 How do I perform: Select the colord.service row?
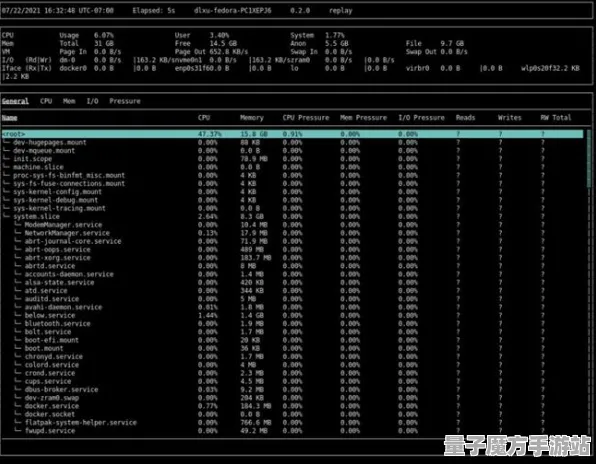coord(292,365)
